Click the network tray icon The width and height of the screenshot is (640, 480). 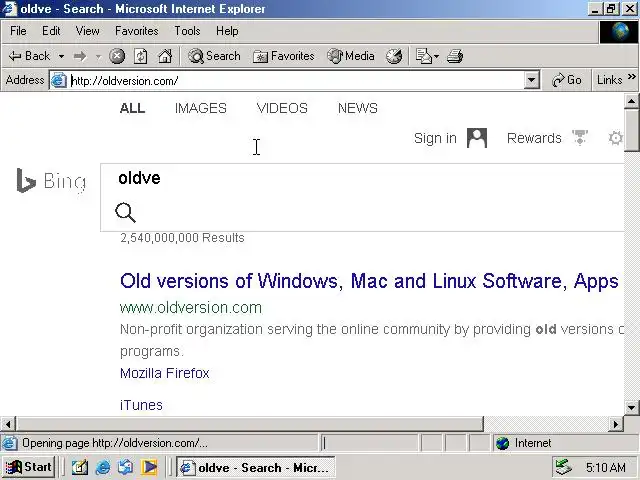coord(564,467)
